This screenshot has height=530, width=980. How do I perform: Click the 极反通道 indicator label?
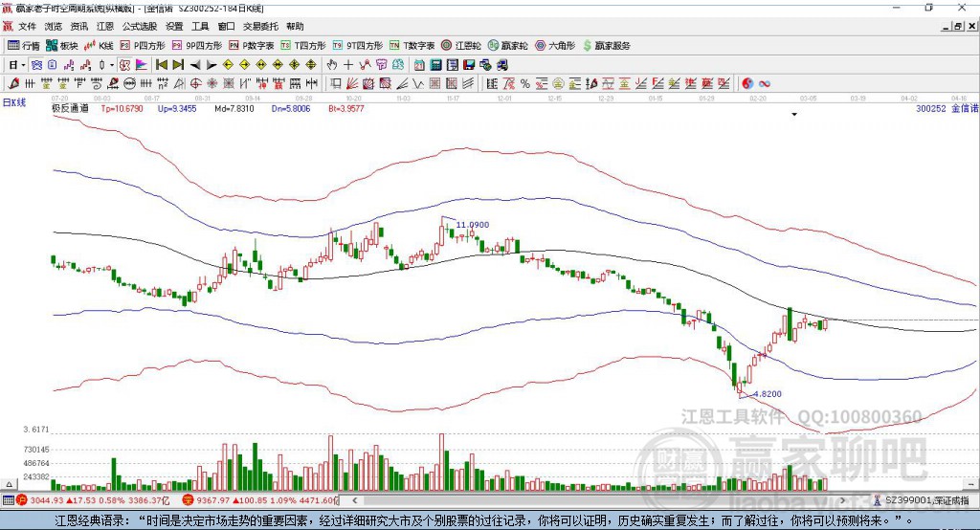coord(70,108)
